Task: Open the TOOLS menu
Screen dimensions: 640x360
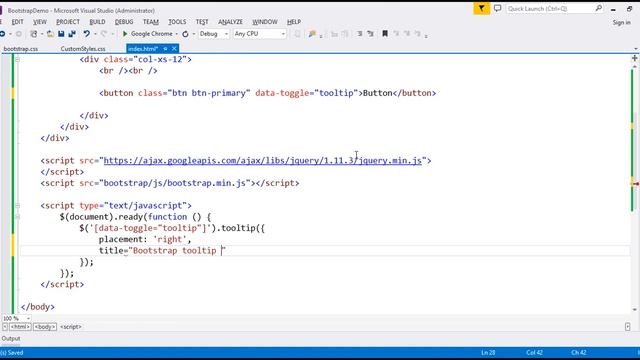Action: coord(177,22)
